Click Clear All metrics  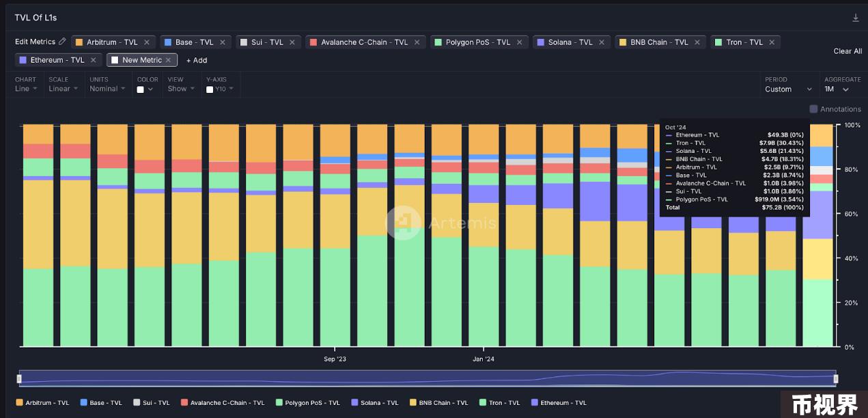click(x=848, y=51)
